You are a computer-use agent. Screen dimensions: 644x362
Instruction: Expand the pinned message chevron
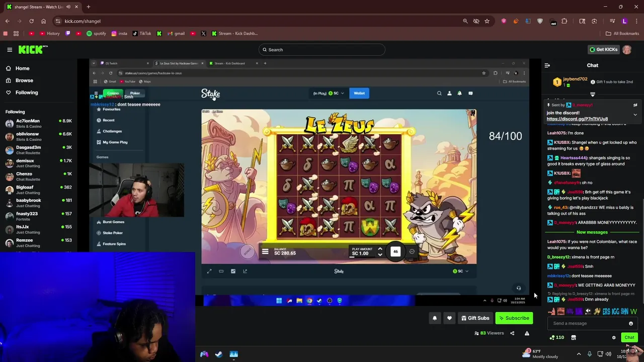coord(635,115)
